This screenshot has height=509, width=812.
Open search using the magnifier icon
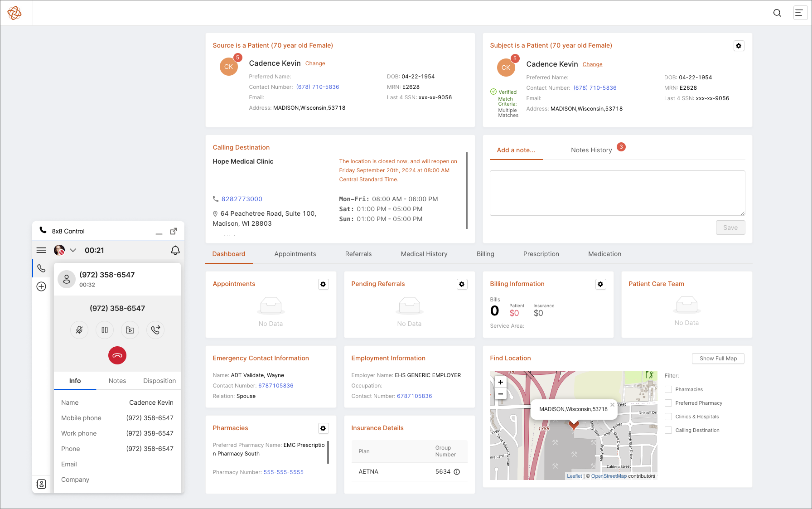point(777,13)
